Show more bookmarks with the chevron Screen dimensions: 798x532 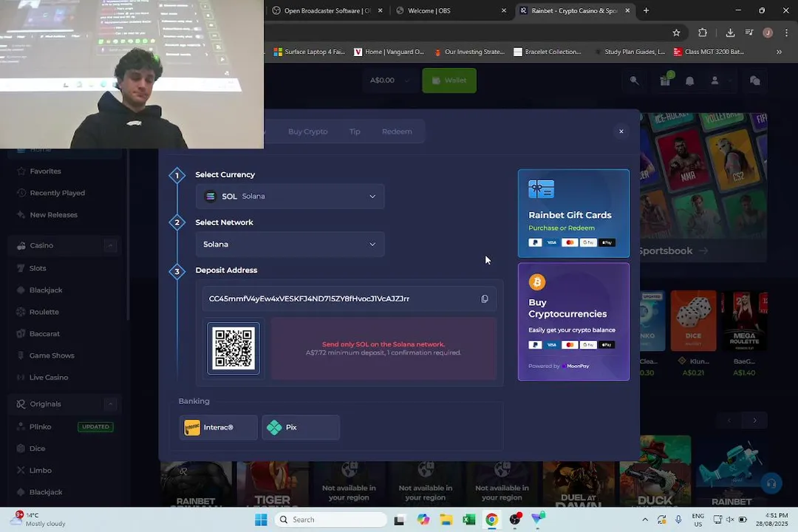780,52
